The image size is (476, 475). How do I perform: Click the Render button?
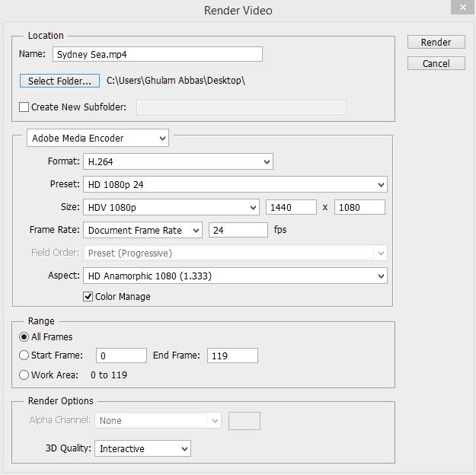click(435, 42)
